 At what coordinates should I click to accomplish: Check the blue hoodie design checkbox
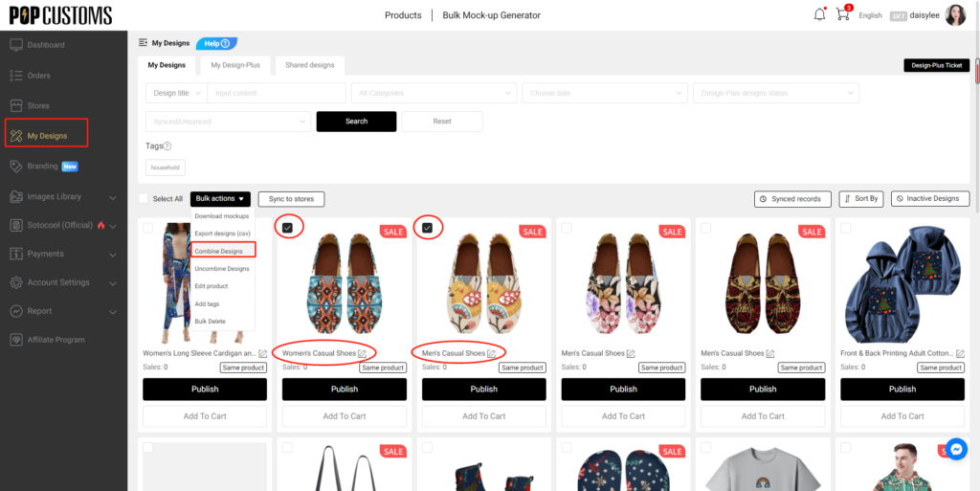tap(846, 229)
